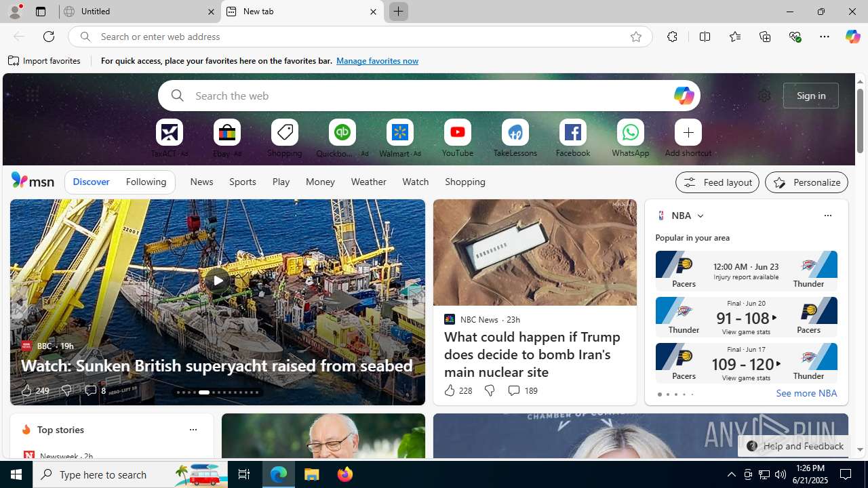The height and width of the screenshot is (488, 868).
Task: Select the Discover feed tab
Action: tap(91, 182)
